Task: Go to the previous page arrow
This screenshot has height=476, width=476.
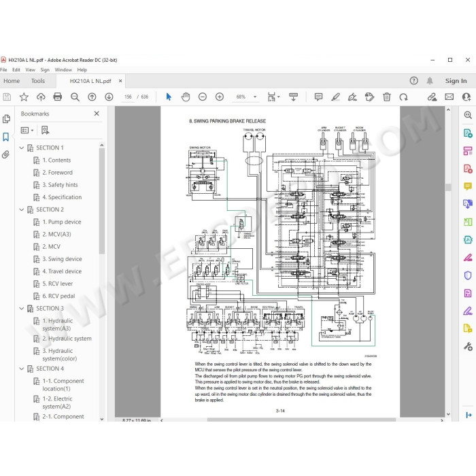Action: pos(92,97)
